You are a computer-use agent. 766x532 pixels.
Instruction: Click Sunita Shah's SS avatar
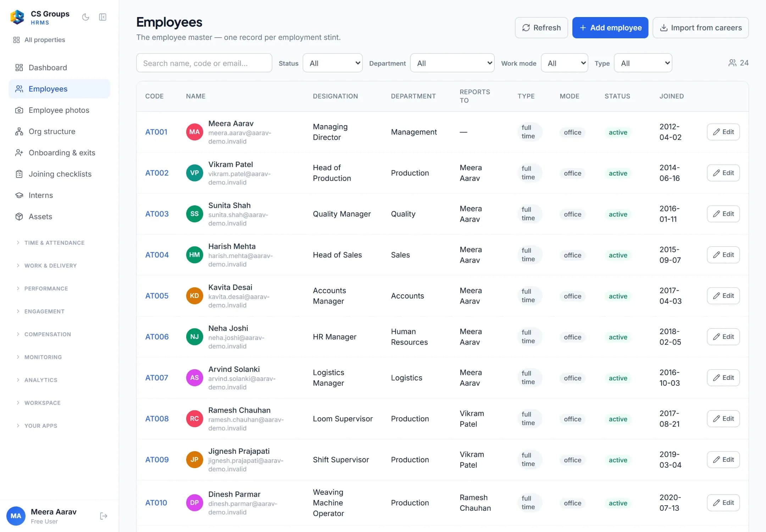click(x=194, y=214)
